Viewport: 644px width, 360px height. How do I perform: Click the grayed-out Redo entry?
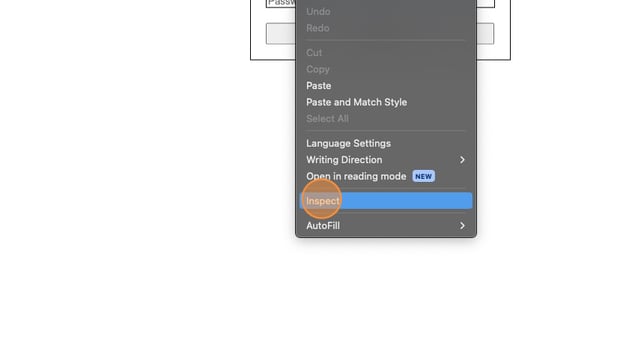[386, 28]
